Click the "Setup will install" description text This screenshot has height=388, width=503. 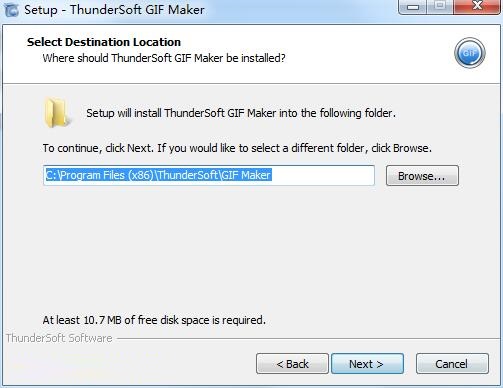(x=241, y=113)
